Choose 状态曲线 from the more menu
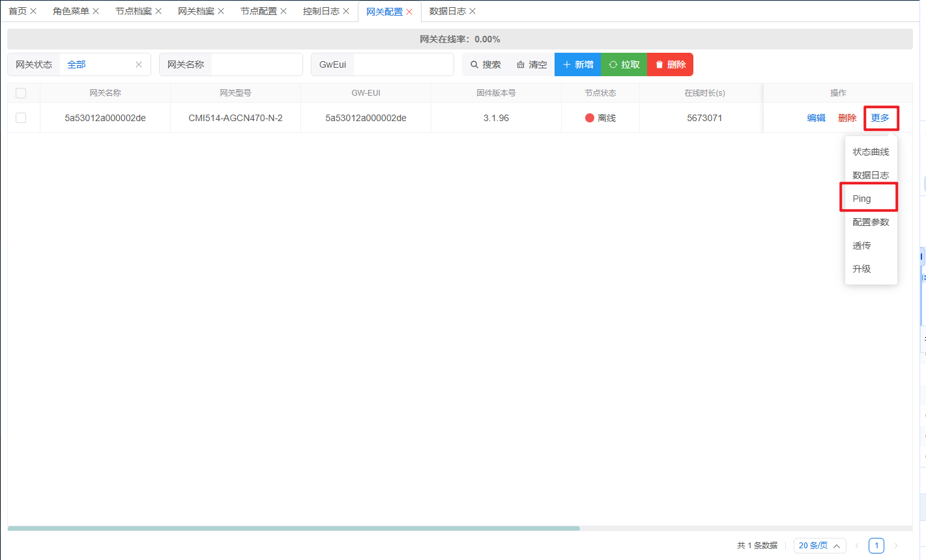Screen dimensions: 926x560 tap(871, 152)
